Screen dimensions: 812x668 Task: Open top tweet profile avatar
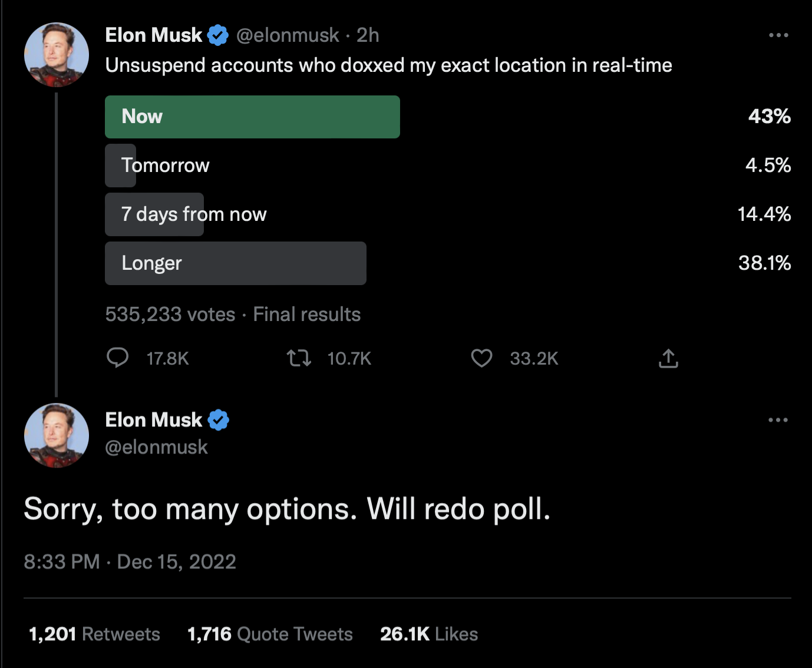click(x=57, y=55)
